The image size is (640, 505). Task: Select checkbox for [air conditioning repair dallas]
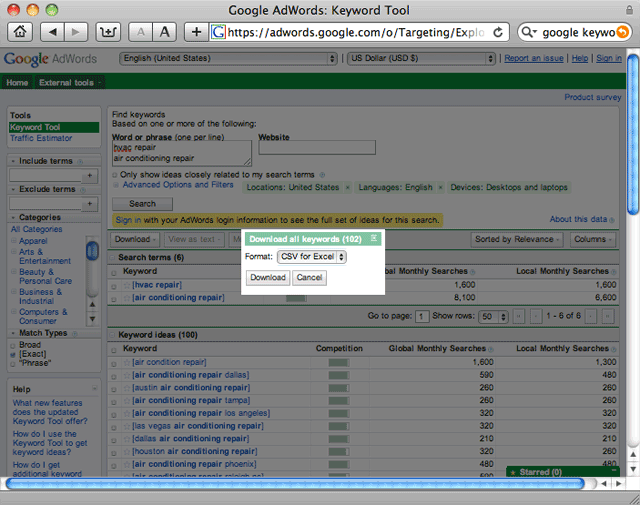pyautogui.click(x=114, y=376)
